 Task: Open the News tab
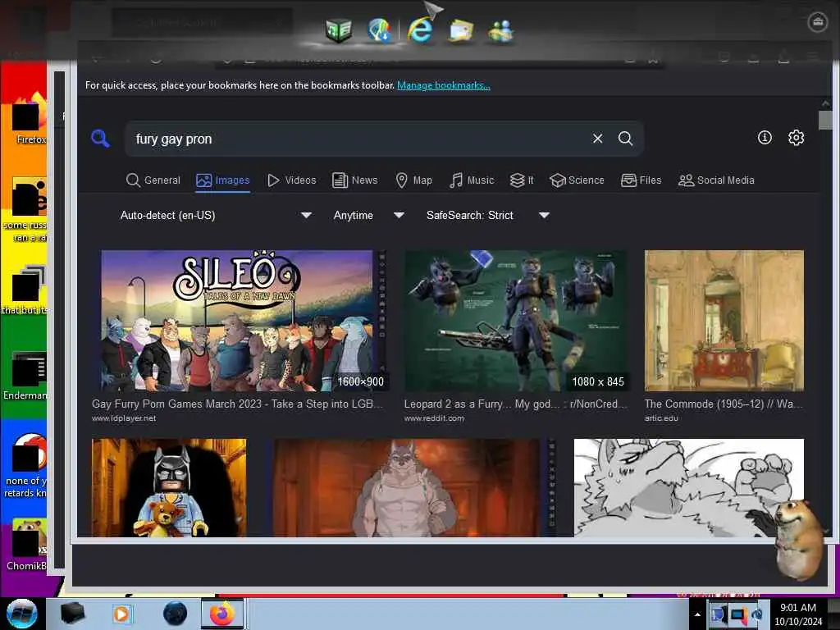coord(354,180)
